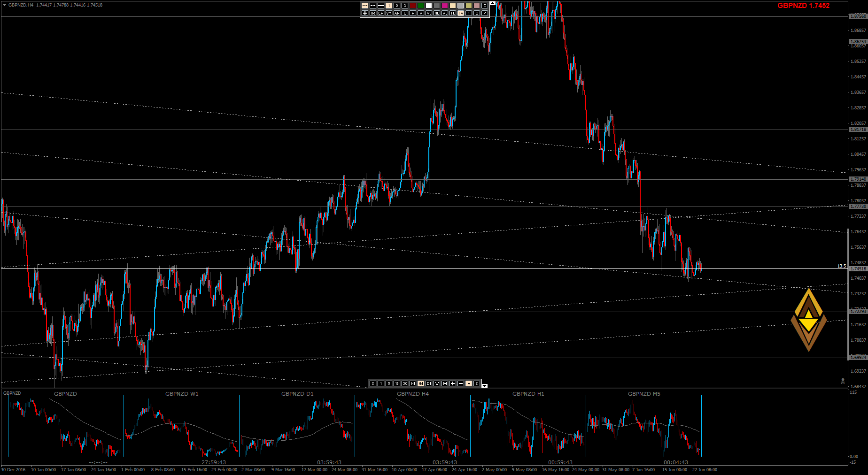This screenshot has width=868, height=475.
Task: Click the VL vertical line tool
Action: tap(429, 13)
